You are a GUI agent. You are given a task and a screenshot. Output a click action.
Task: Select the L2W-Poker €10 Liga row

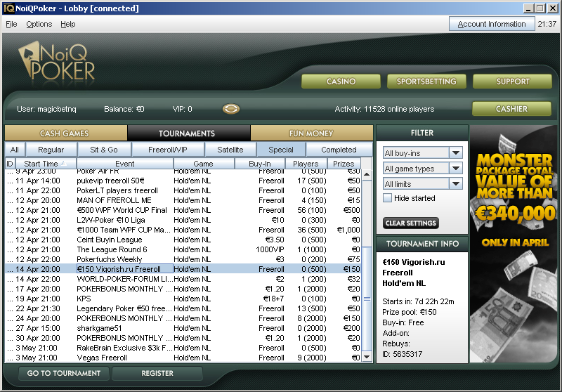[x=183, y=220]
